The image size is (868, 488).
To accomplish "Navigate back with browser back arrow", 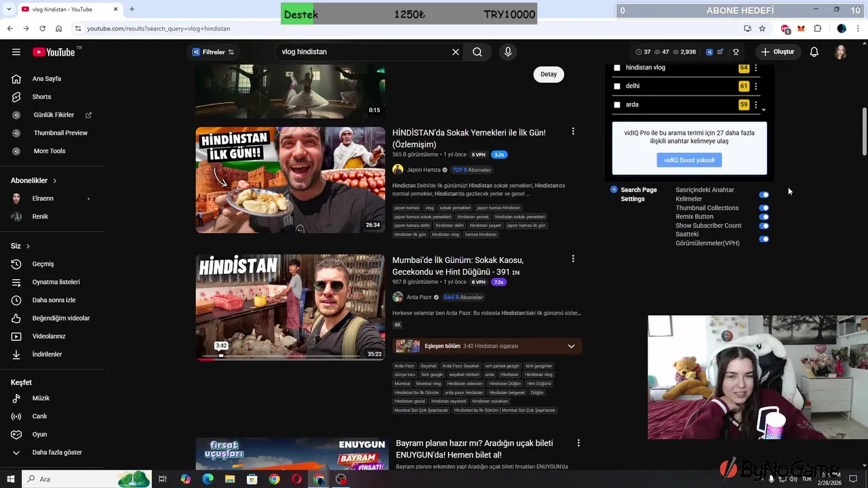I will [9, 28].
